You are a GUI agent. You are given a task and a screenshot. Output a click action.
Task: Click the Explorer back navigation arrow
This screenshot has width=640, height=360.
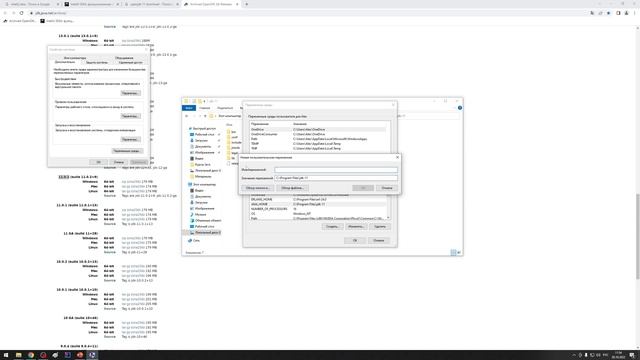point(187,116)
